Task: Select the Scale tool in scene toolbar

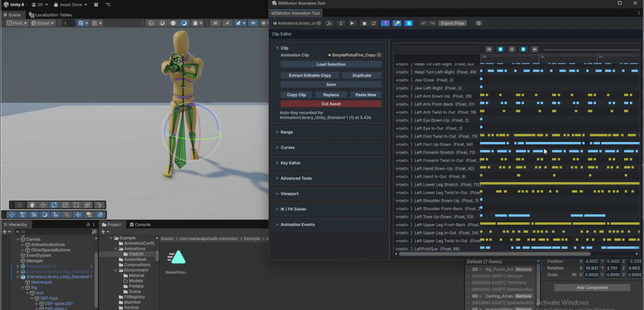Action: pos(65,205)
